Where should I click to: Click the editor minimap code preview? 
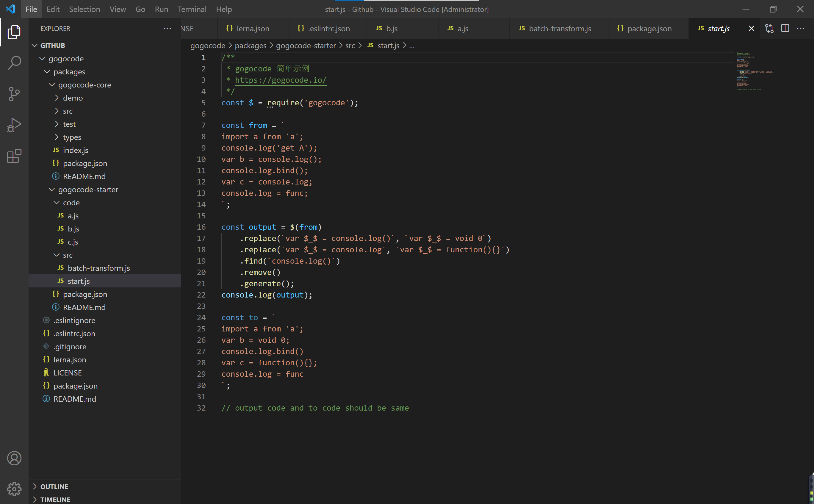755,71
